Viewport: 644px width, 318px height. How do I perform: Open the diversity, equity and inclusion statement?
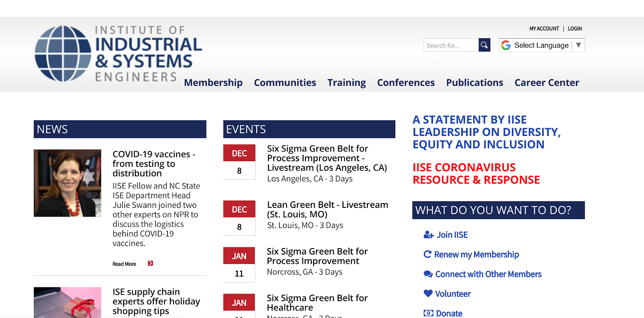(487, 132)
